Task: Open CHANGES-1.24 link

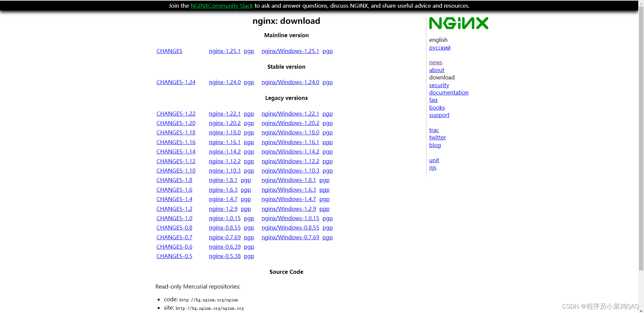Action: [x=176, y=82]
